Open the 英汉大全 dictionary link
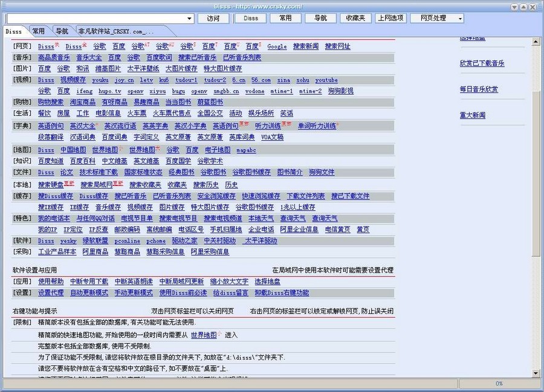Image resolution: width=544 pixels, height=392 pixels. tap(83, 126)
